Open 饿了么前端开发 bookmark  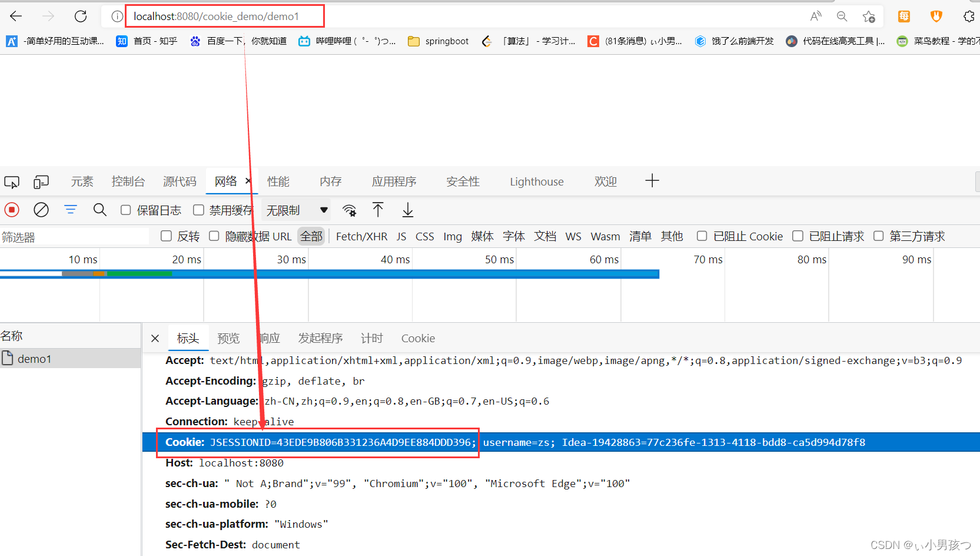tap(735, 41)
